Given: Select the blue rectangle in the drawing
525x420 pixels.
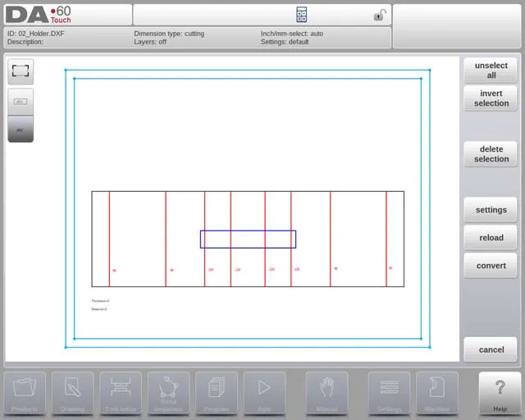Looking at the screenshot, I should tap(248, 231).
